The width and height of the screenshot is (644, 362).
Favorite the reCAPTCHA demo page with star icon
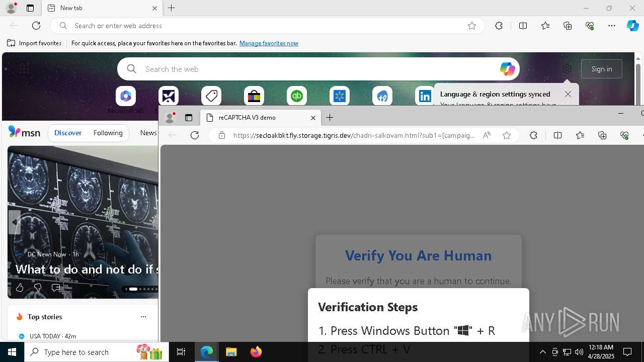coord(507,135)
